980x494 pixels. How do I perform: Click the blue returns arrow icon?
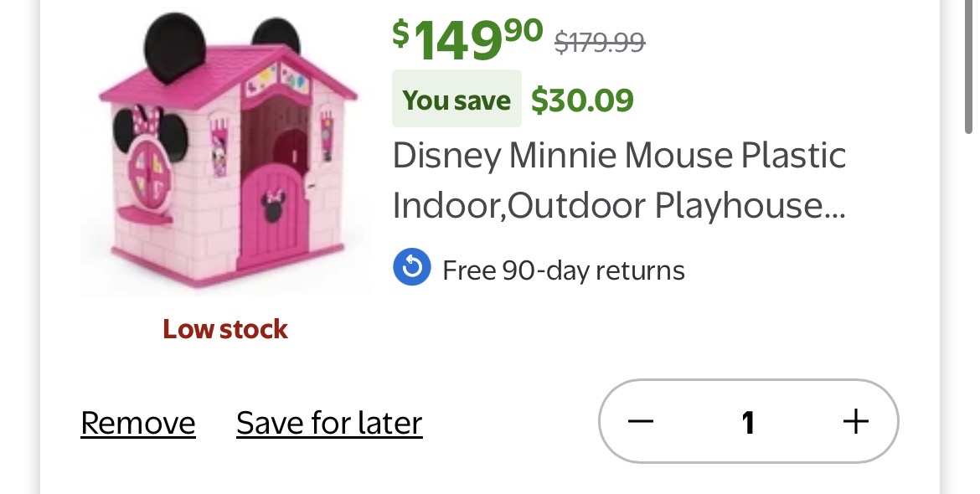(411, 269)
